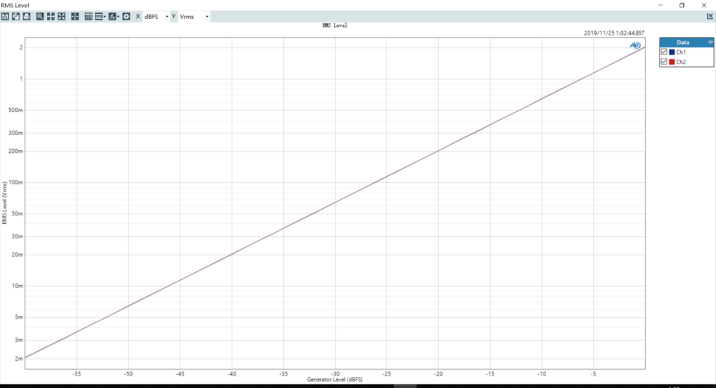
Task: Click the AP logo on the graph
Action: [635, 45]
